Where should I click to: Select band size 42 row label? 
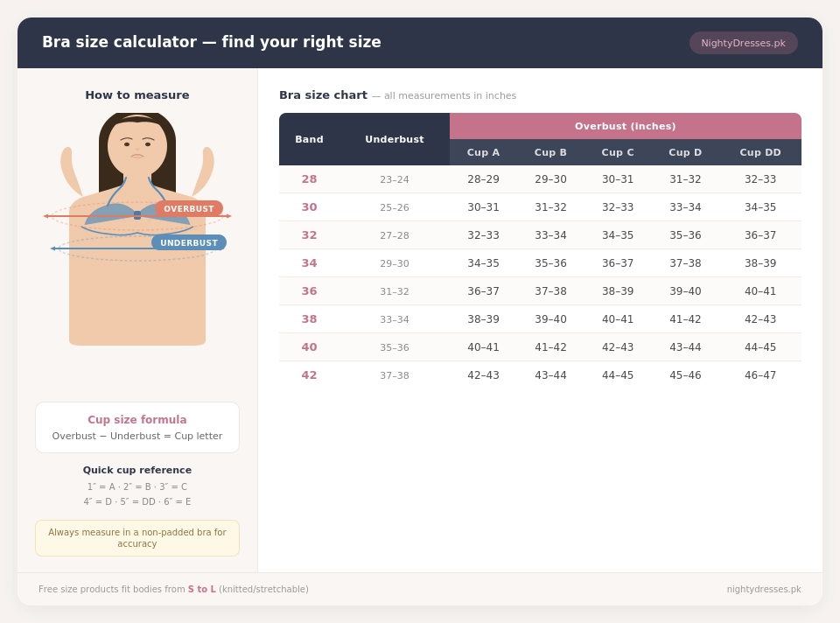[x=309, y=375]
